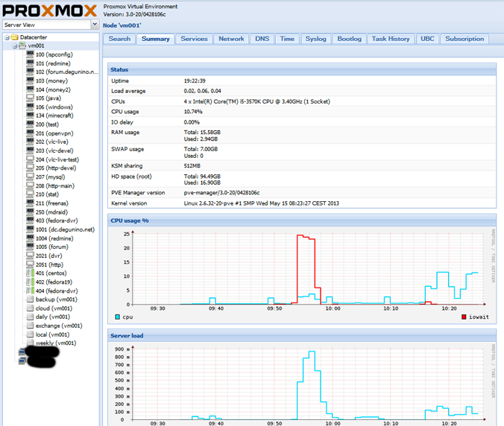Select 208 (http-main) in the tree
504x426 pixels.
(55, 185)
